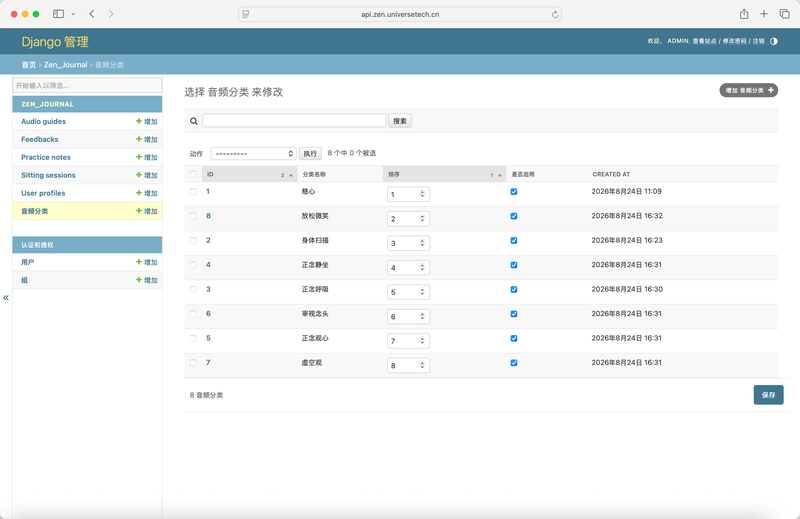
Task: Open record ID 7 link
Action: (x=208, y=363)
